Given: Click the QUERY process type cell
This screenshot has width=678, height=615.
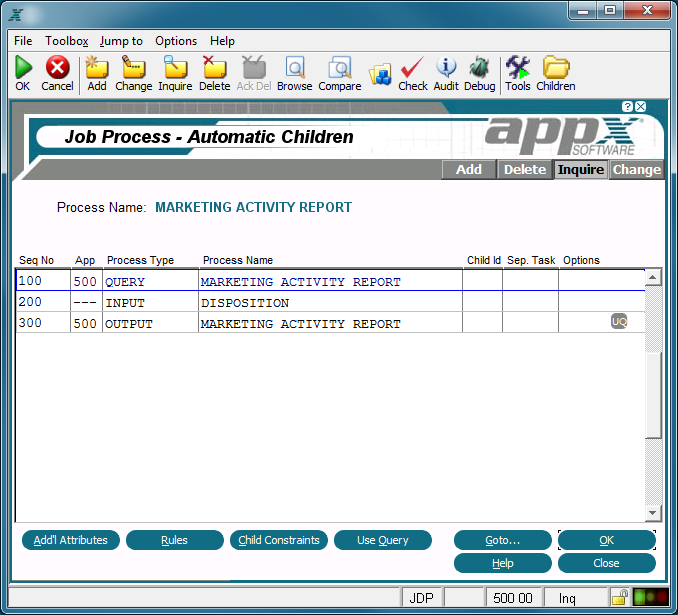Looking at the screenshot, I should [x=150, y=282].
